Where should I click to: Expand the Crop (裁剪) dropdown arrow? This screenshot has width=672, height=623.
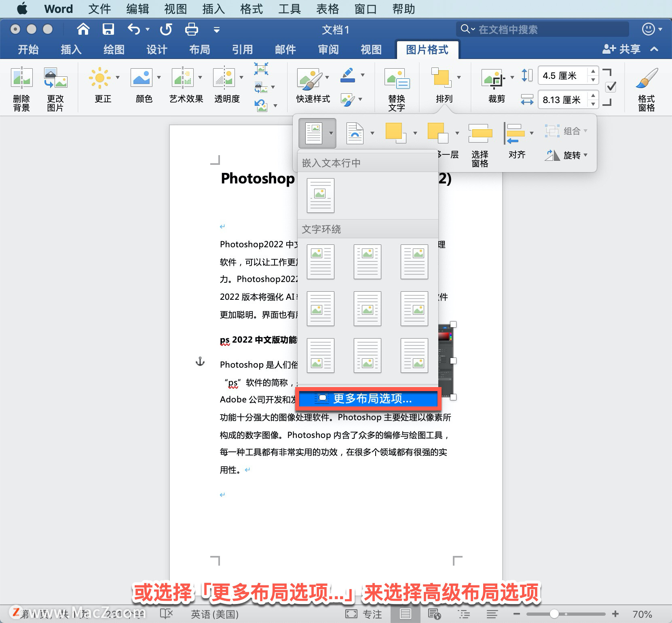[x=512, y=77]
